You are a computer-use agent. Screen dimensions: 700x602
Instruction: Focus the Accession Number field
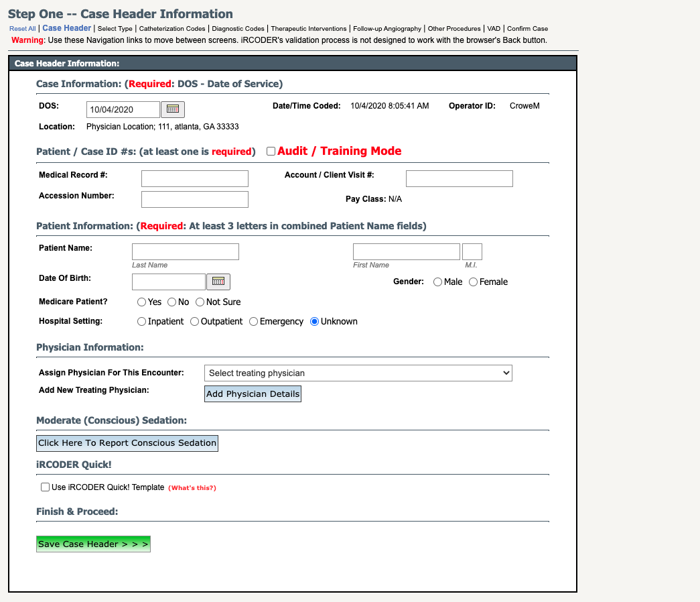coord(195,199)
